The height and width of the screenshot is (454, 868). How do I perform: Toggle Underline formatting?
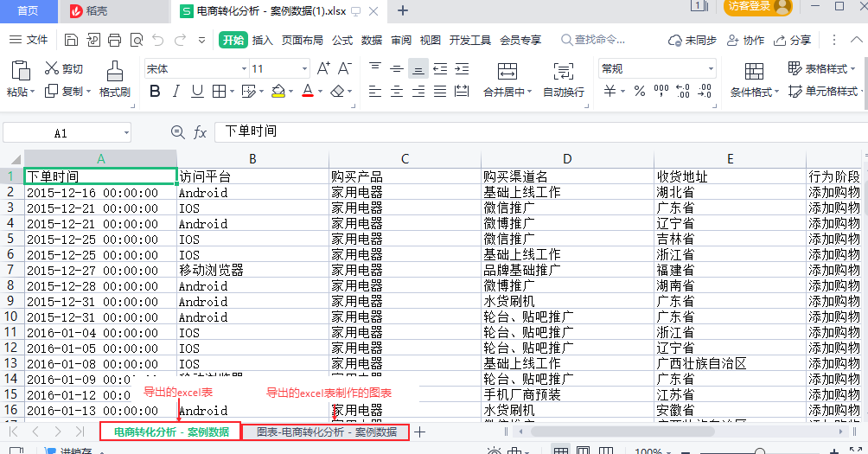[197, 92]
